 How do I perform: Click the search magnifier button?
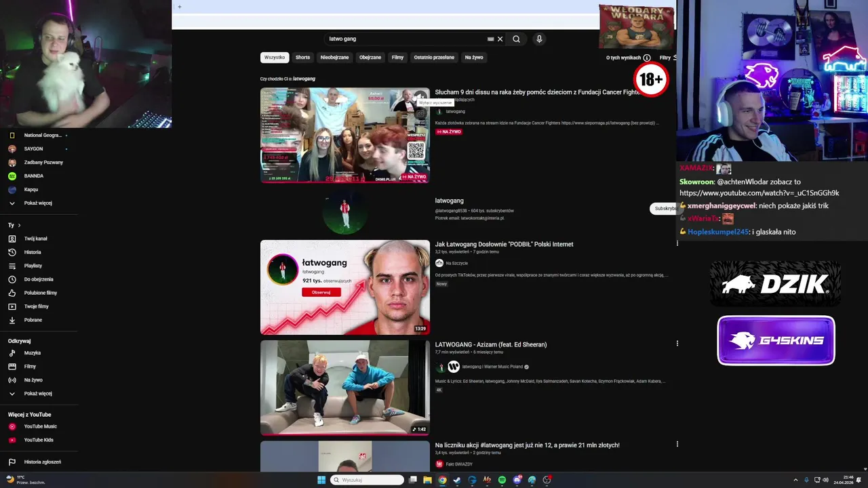(x=516, y=39)
